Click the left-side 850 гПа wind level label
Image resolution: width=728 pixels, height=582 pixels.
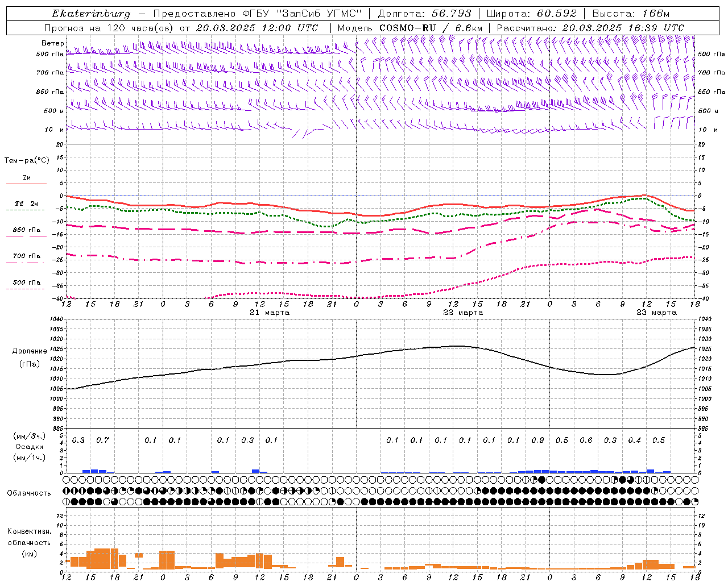(50, 92)
